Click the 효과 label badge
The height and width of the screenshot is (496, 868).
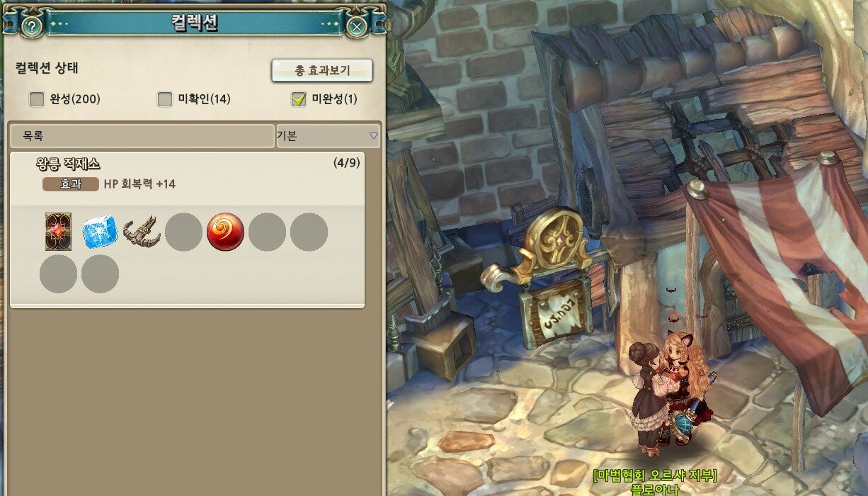(70, 184)
